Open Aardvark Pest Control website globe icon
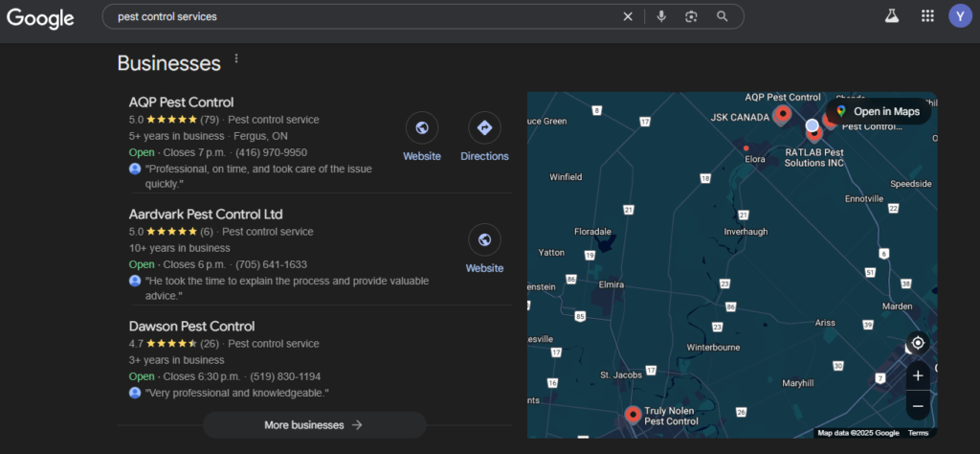Viewport: 980px width, 454px height. (x=484, y=239)
